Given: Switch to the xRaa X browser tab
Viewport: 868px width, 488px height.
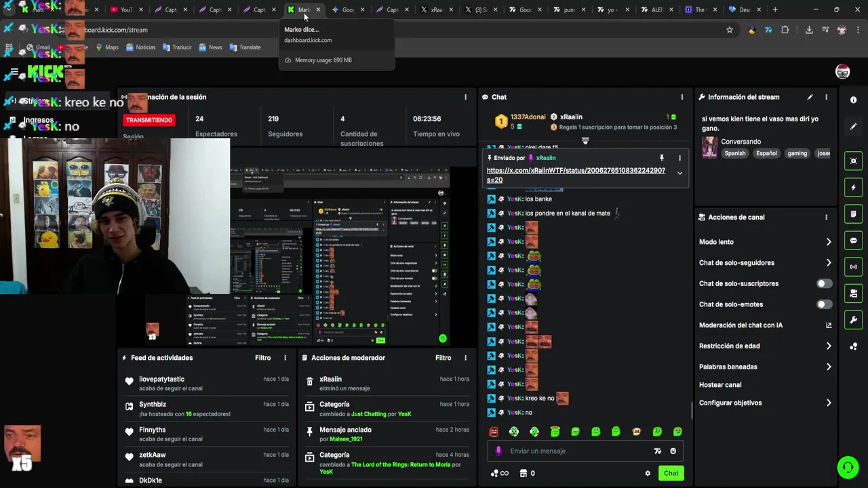Looking at the screenshot, I should tap(436, 9).
